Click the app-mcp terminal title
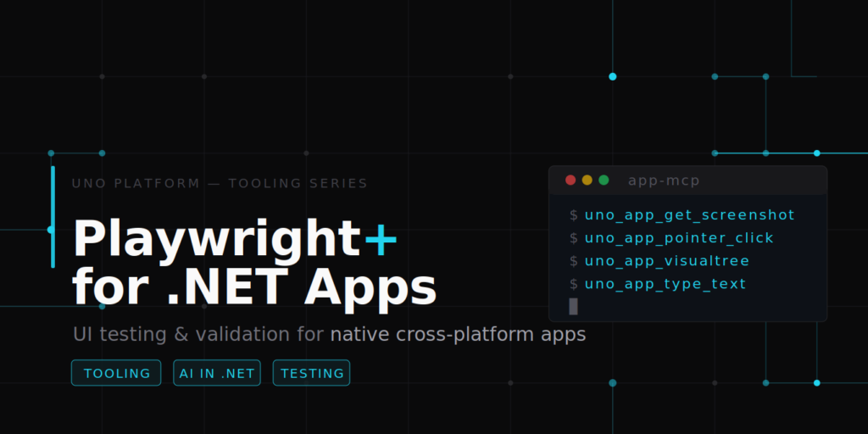This screenshot has width=868, height=434. (664, 181)
